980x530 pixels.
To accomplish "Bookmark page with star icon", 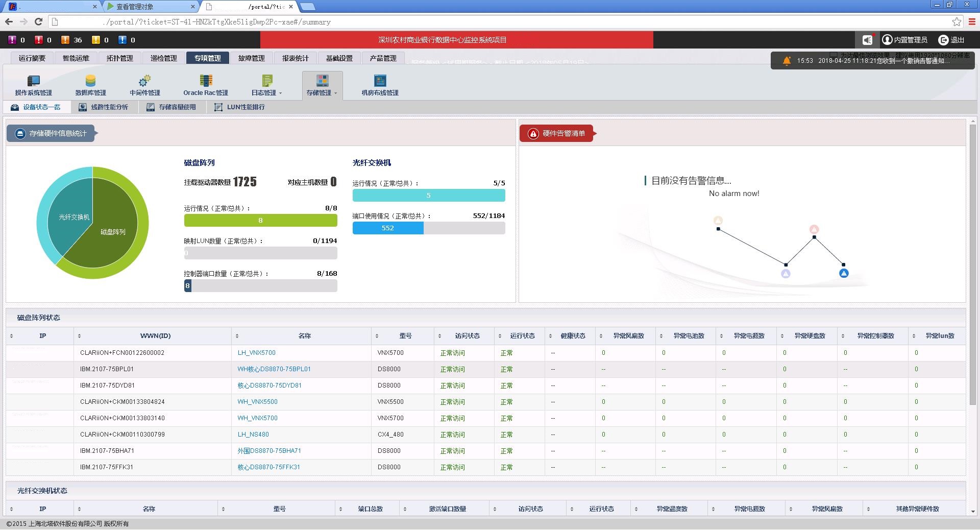I will [957, 21].
